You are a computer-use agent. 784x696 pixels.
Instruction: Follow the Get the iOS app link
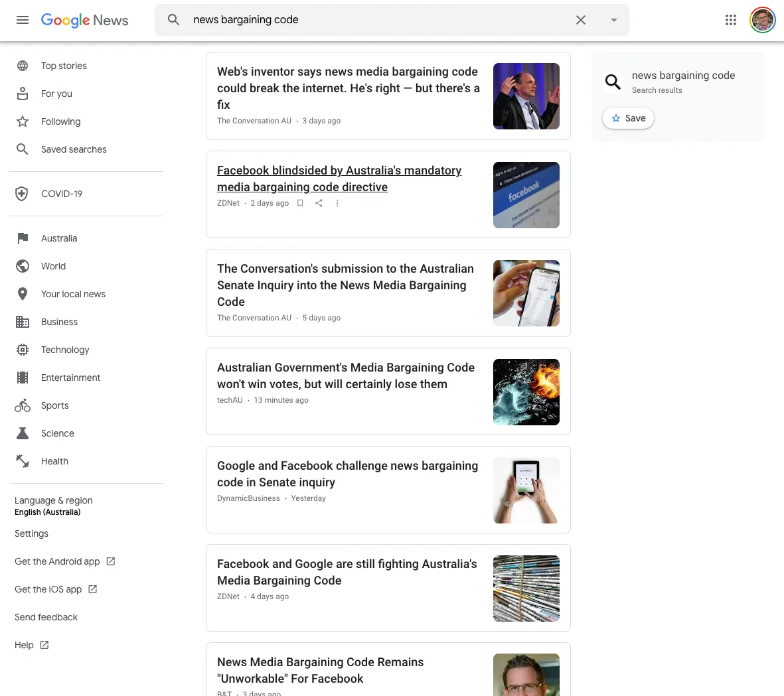56,589
